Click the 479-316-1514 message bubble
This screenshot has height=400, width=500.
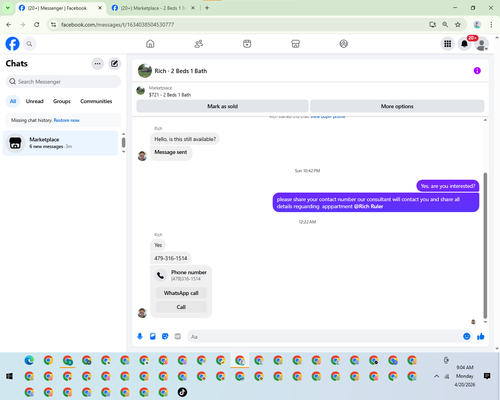[x=171, y=258]
